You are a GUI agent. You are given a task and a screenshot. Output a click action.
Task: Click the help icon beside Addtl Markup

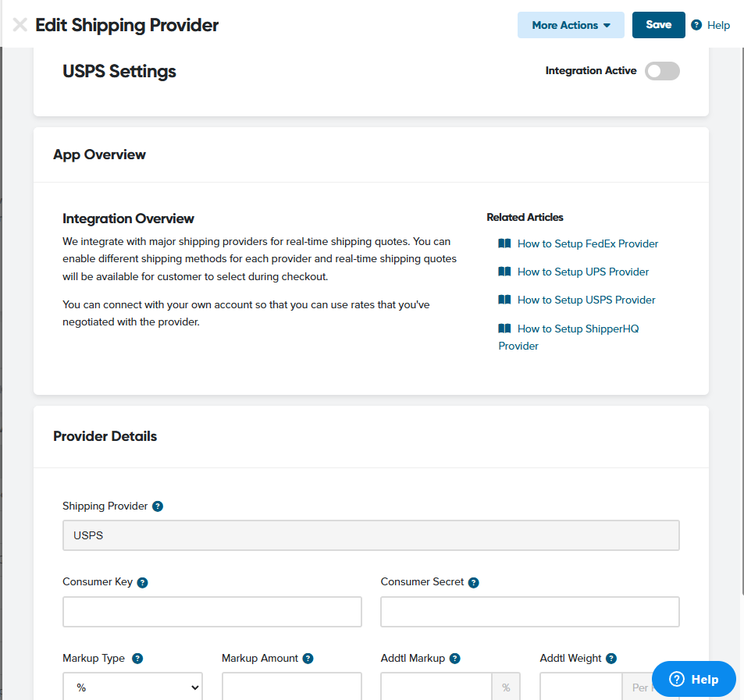click(455, 659)
